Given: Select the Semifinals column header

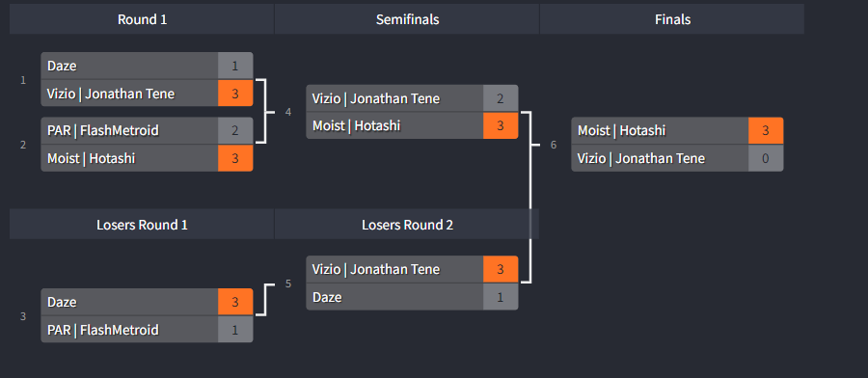Looking at the screenshot, I should click(x=407, y=19).
